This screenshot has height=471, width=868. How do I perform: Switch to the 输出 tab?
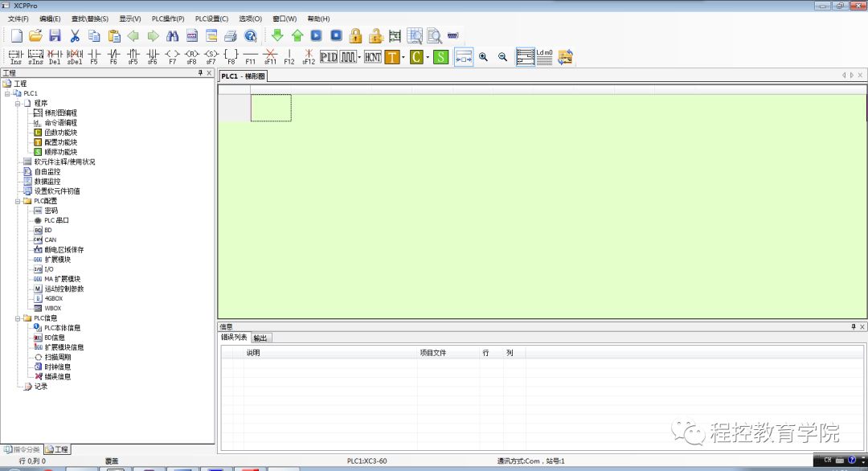260,338
